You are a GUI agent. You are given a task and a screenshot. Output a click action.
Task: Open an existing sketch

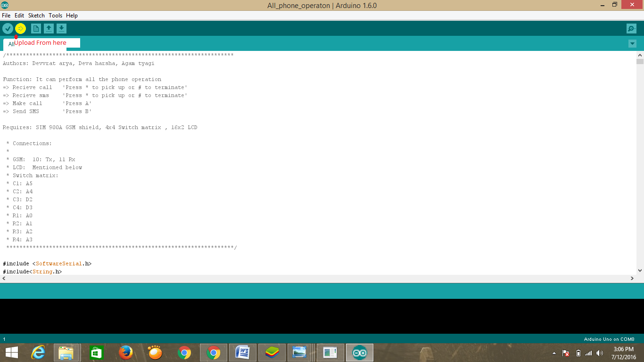coord(49,28)
